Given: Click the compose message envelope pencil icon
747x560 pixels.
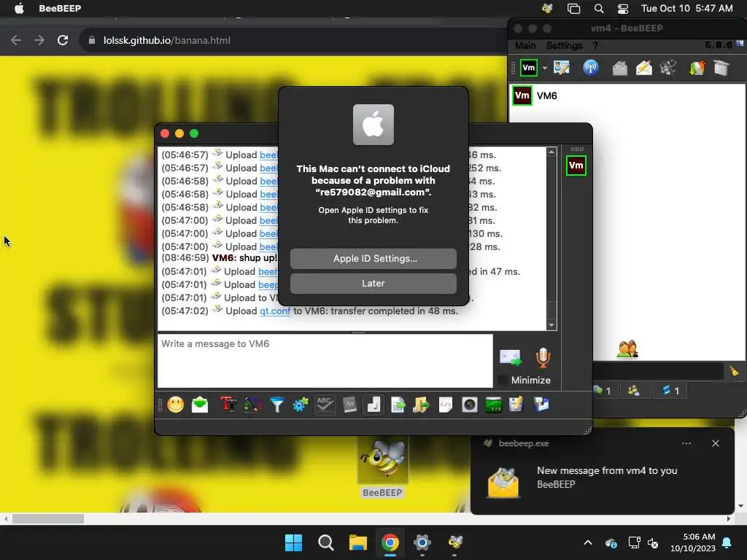Looking at the screenshot, I should [643, 68].
